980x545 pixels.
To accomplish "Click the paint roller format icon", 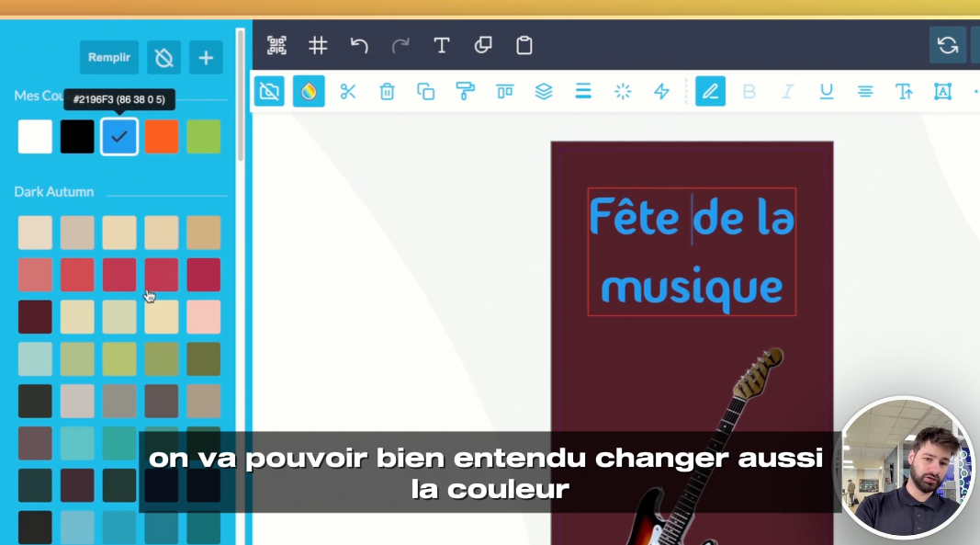I will click(x=466, y=91).
